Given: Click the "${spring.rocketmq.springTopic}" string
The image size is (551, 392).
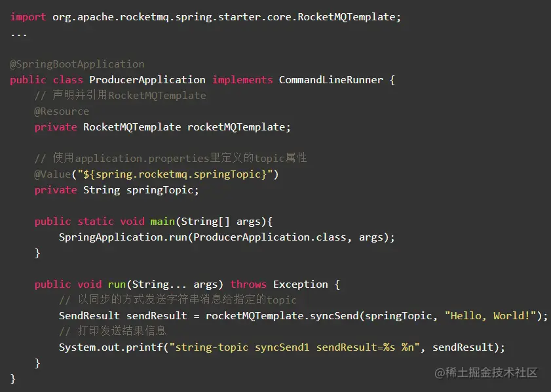Looking at the screenshot, I should pyautogui.click(x=175, y=174).
